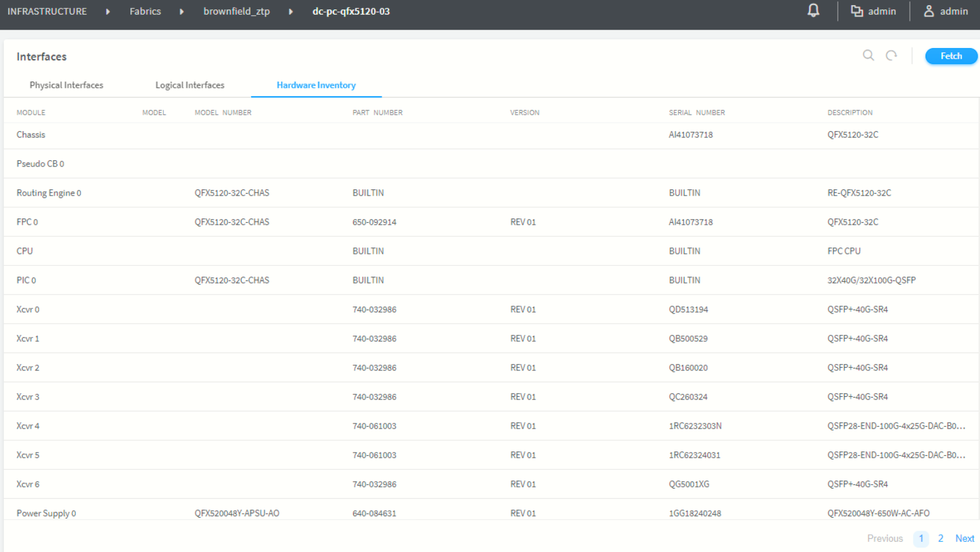Select the Hardware Inventory tab
Viewport: 980px width, 552px height.
[316, 85]
